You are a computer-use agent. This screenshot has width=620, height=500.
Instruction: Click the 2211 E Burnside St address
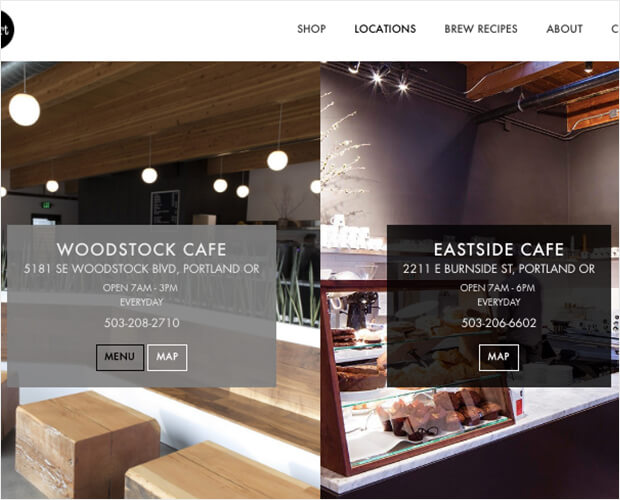click(499, 269)
